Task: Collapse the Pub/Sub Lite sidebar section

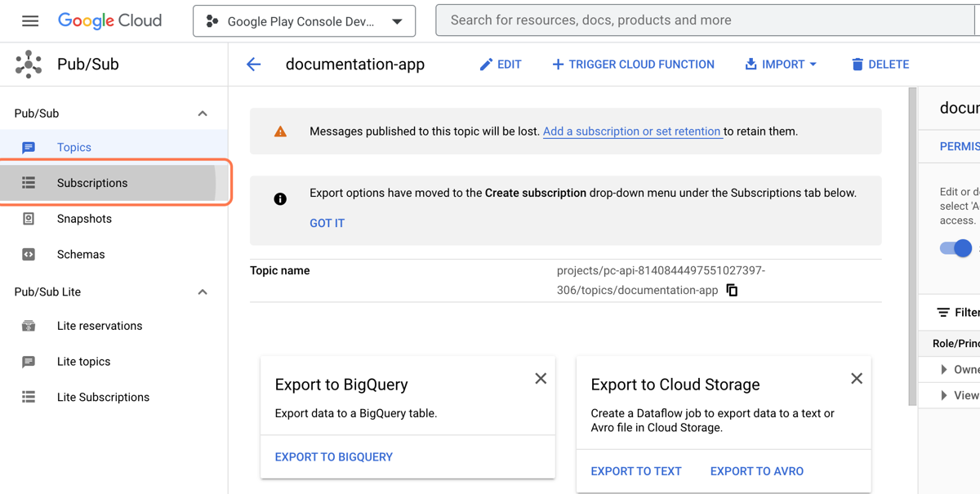Action: pyautogui.click(x=203, y=292)
